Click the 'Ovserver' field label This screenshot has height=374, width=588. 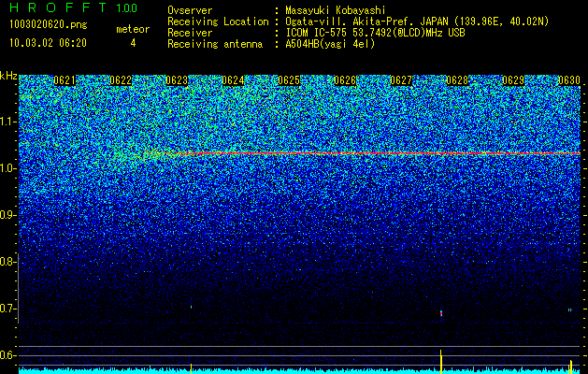[190, 10]
